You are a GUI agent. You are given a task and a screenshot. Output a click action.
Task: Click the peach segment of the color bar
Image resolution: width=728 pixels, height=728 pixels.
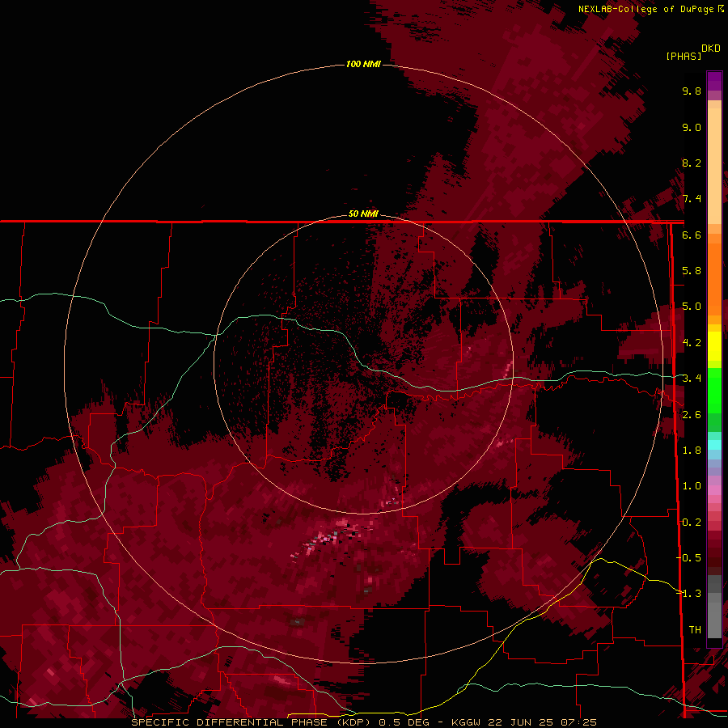click(714, 163)
